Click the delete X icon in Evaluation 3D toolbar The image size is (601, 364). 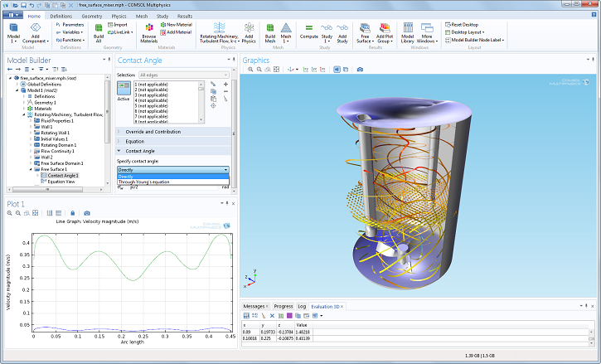click(272, 316)
